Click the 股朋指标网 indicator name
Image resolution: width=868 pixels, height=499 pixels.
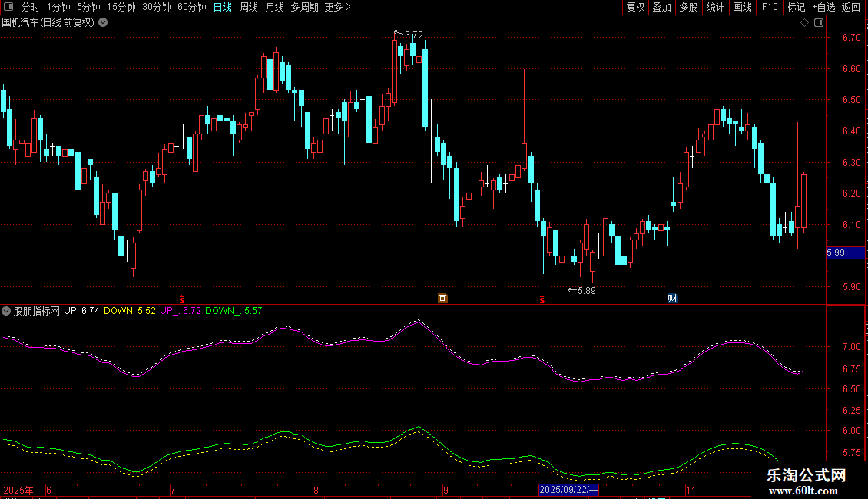click(37, 311)
